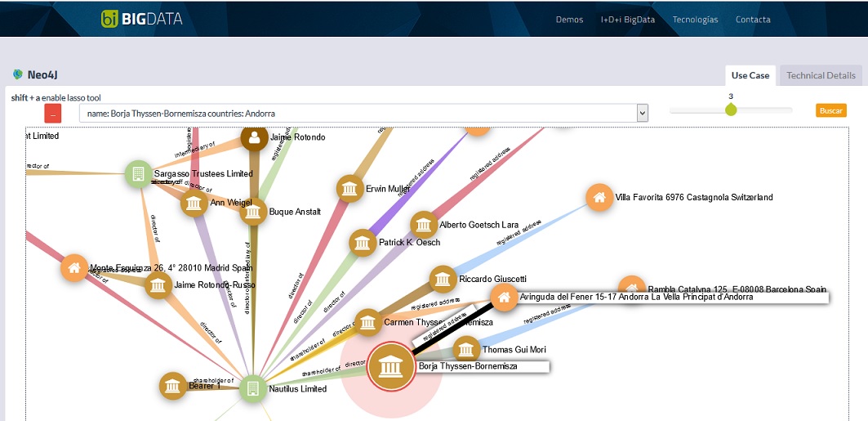Click the Rambla Catalyna address house icon
The image size is (868, 421).
pos(632,285)
